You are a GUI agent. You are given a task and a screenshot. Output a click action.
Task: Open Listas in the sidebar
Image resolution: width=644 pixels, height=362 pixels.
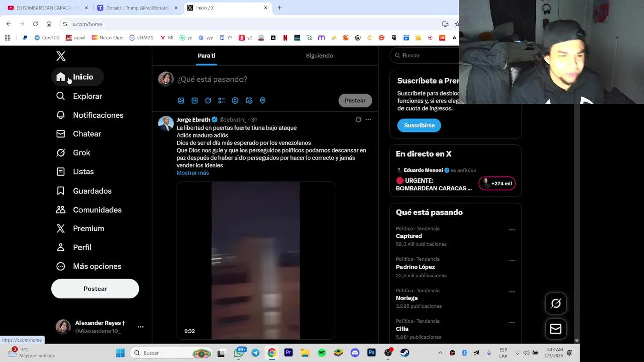tap(74, 172)
